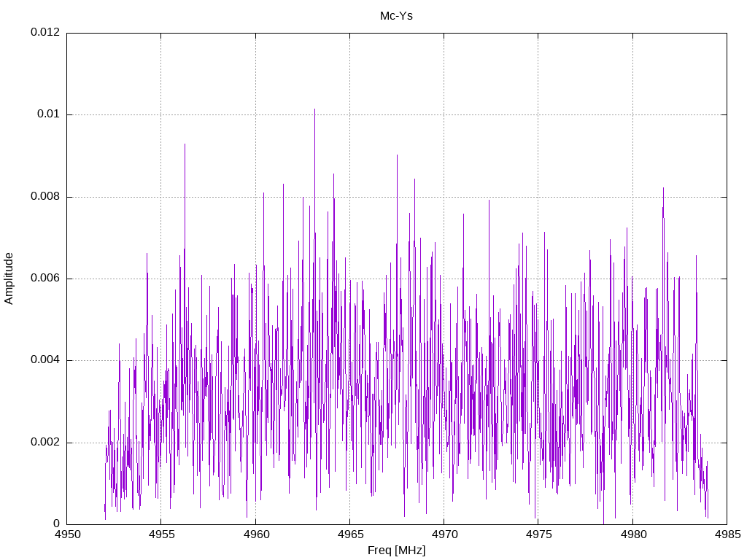The width and height of the screenshot is (747, 560).
Task: Click the Amplitude y-axis label
Action: click(x=9, y=279)
